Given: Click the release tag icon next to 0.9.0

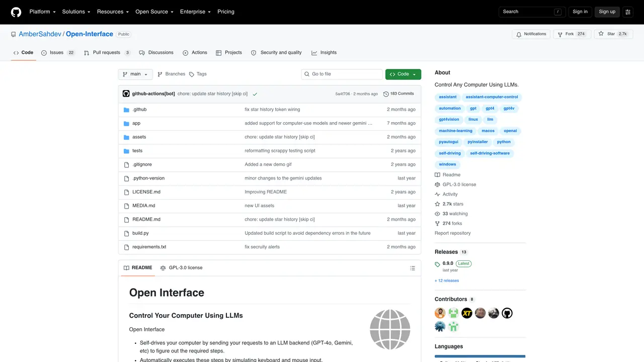Looking at the screenshot, I should tap(437, 264).
